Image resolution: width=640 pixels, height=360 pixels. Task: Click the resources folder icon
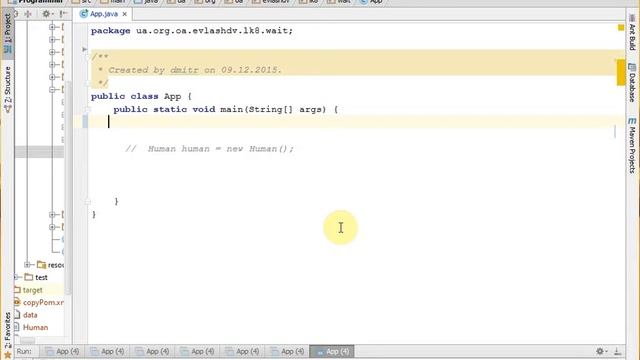pyautogui.click(x=41, y=265)
